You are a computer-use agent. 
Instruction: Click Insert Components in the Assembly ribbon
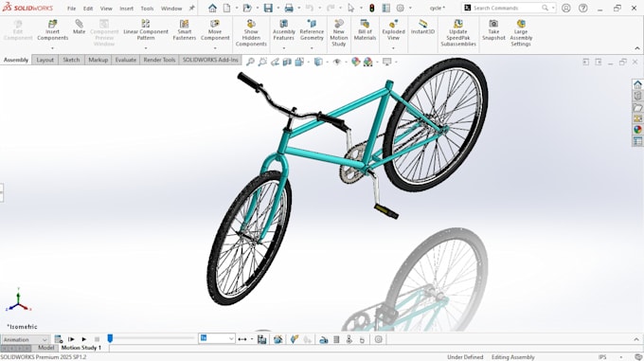53,30
